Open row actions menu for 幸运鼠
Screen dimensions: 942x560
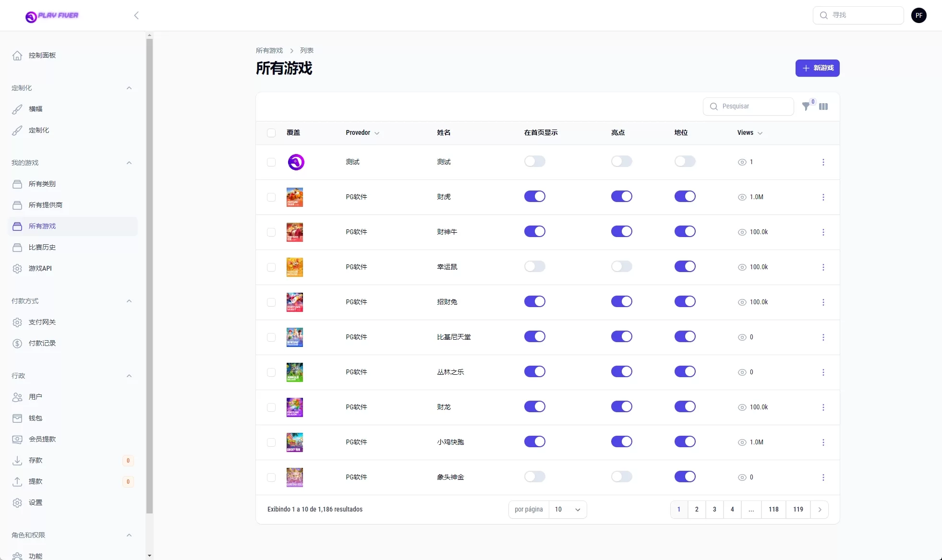point(823,267)
